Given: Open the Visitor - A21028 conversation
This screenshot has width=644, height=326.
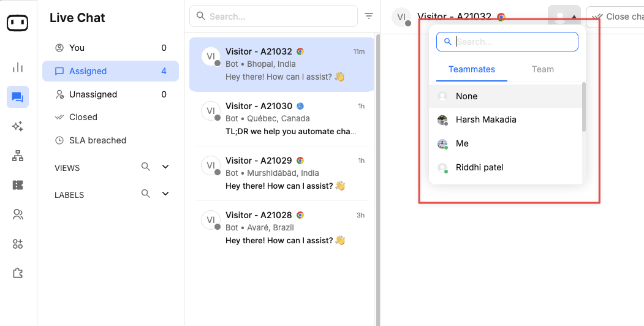Looking at the screenshot, I should [282, 228].
